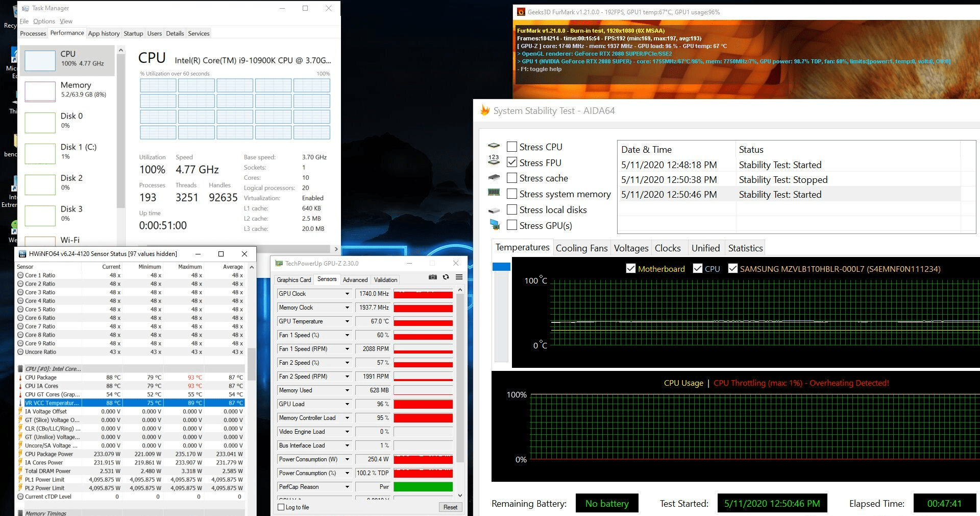Image resolution: width=980 pixels, height=516 pixels.
Task: Open the View menu in Task Manager
Action: pos(66,21)
